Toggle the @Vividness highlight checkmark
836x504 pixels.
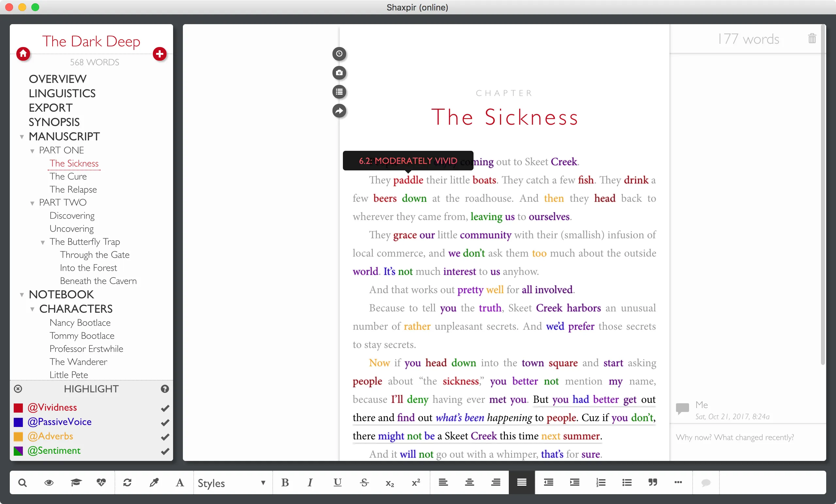[165, 408]
